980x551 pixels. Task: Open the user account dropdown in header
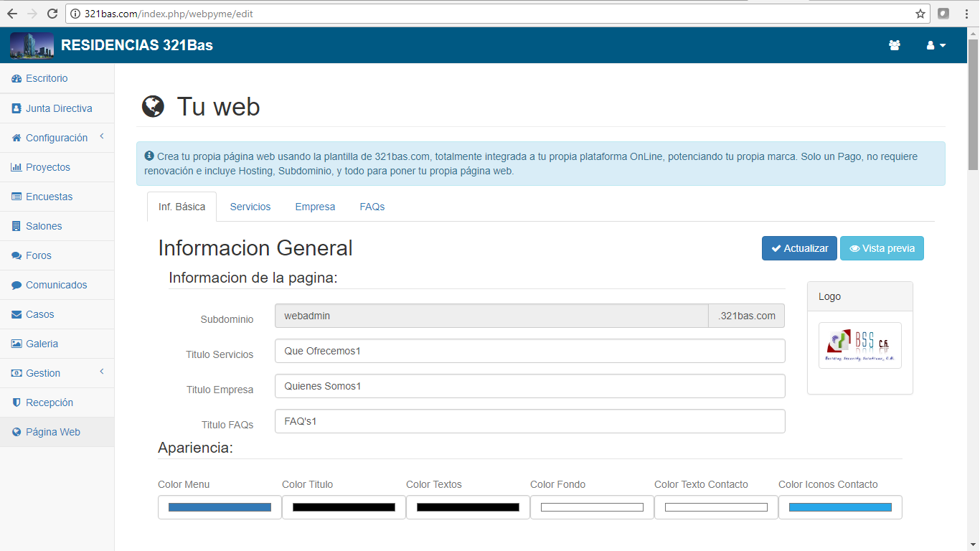point(936,45)
